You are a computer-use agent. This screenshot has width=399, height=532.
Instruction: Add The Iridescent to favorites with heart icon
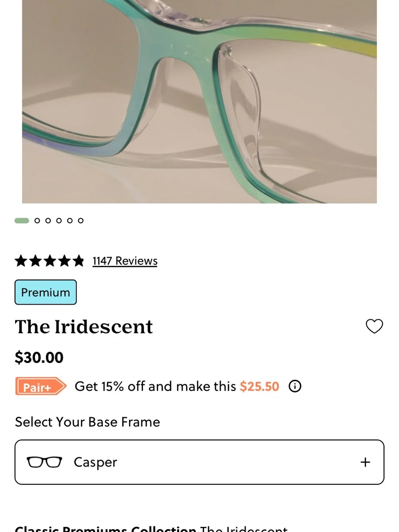(x=374, y=326)
